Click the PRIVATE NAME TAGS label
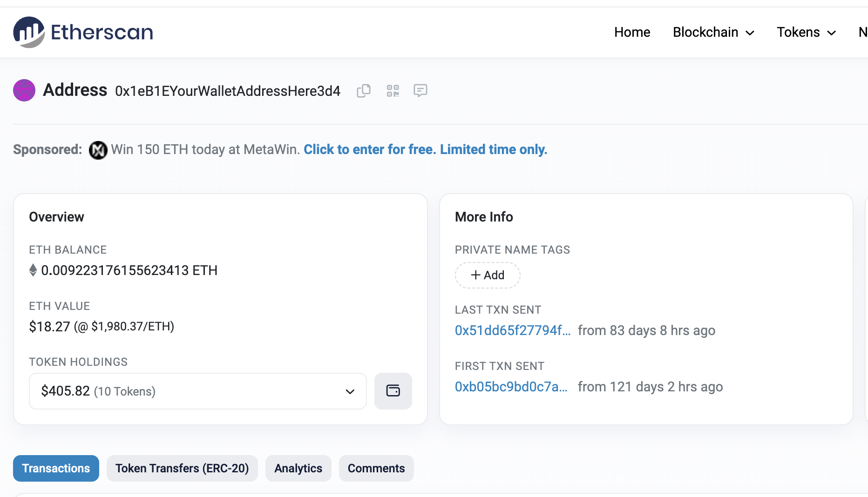868x497 pixels. [512, 250]
